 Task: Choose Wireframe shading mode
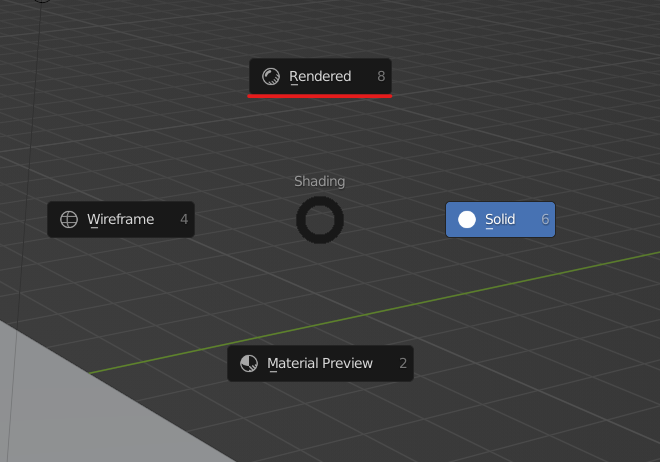tap(121, 219)
